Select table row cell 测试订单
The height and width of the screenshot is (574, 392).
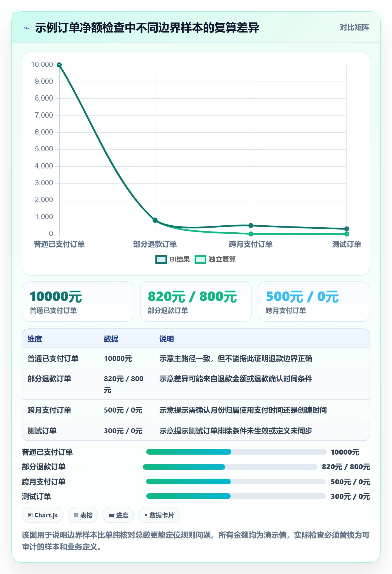pyautogui.click(x=42, y=431)
